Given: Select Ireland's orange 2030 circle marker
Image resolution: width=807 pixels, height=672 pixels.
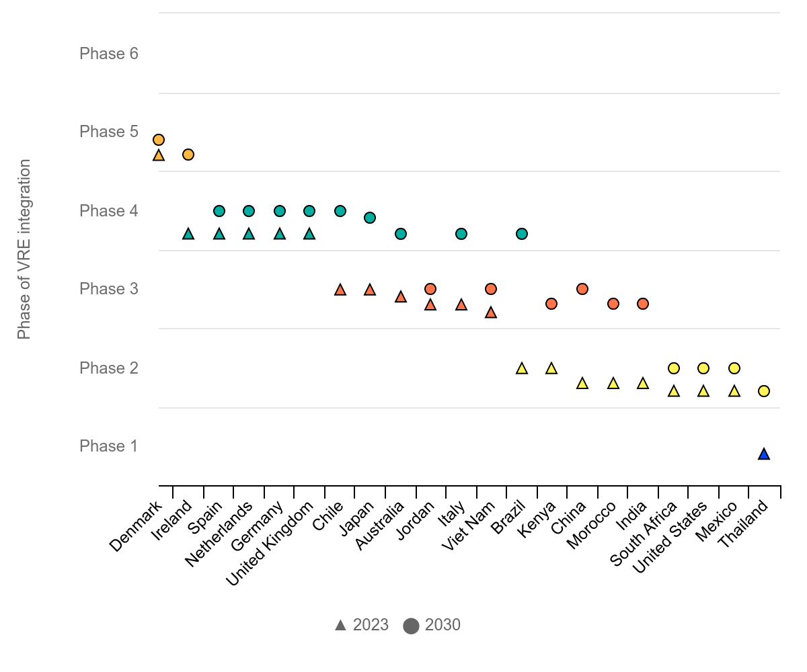Looking at the screenshot, I should pos(188,155).
